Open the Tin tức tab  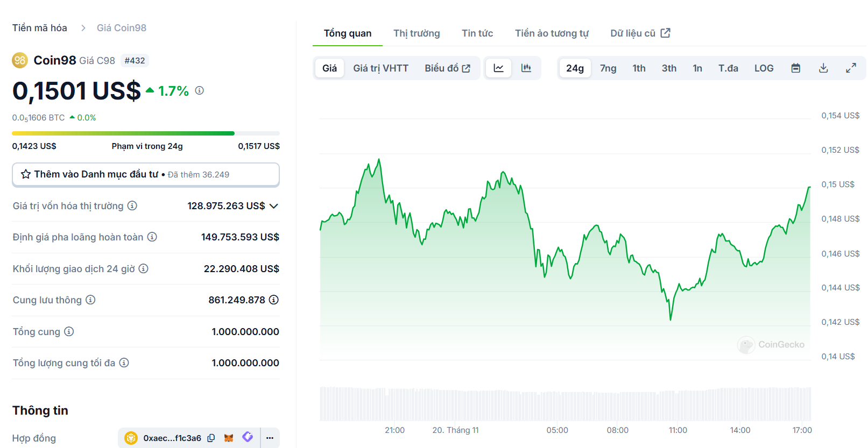477,33
